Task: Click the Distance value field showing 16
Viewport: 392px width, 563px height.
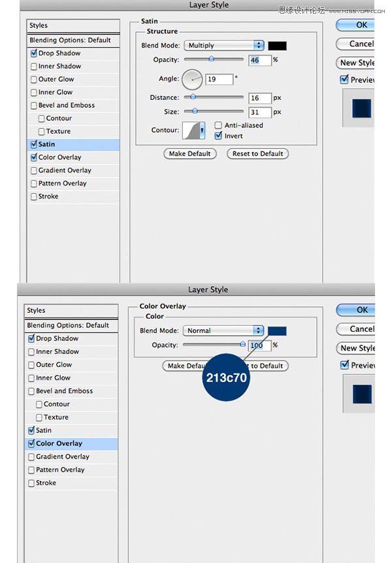Action: (x=260, y=98)
